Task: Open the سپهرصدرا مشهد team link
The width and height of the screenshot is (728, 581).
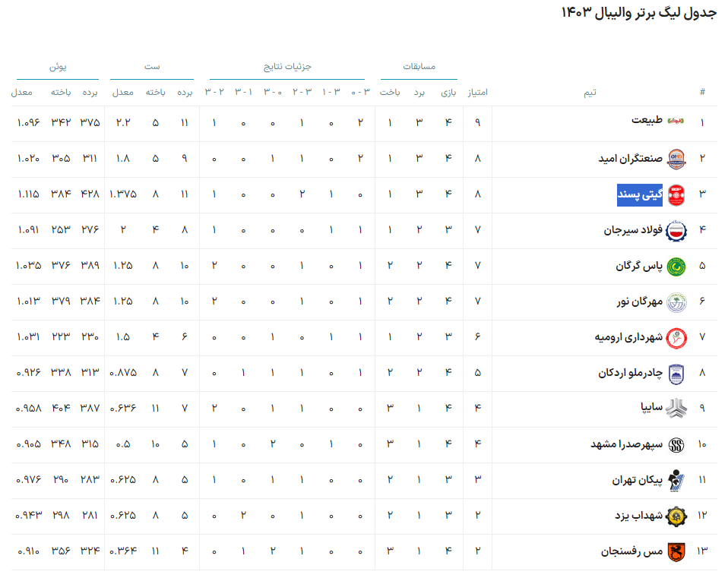Action: [x=627, y=444]
